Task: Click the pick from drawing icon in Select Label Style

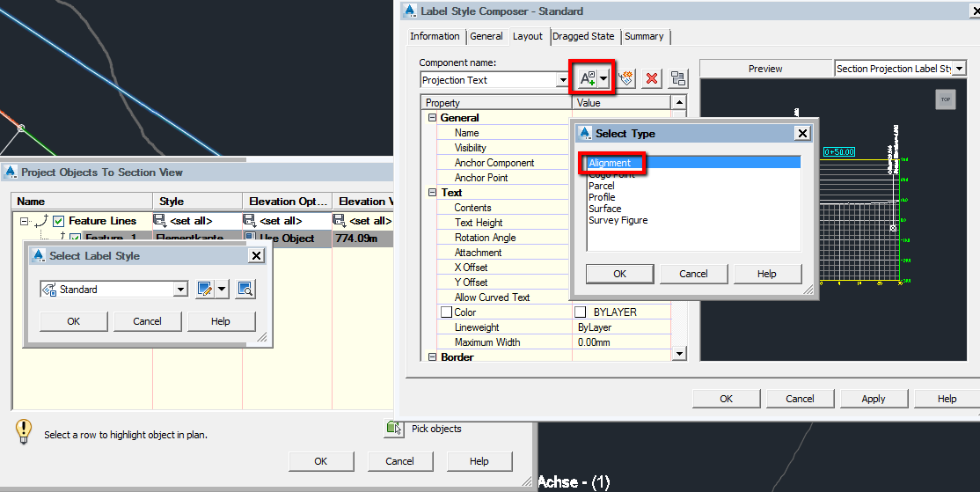Action: tap(245, 289)
